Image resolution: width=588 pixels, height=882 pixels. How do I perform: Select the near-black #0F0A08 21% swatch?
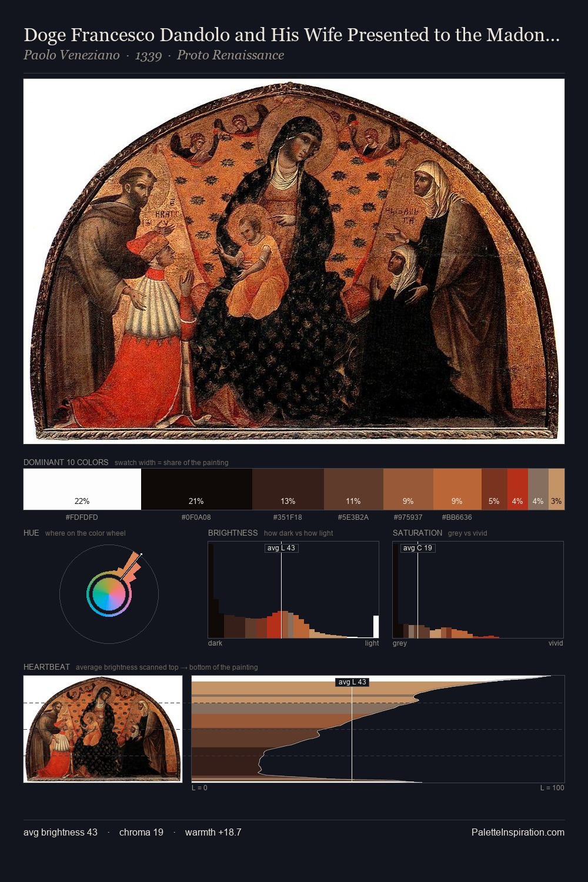click(x=196, y=489)
